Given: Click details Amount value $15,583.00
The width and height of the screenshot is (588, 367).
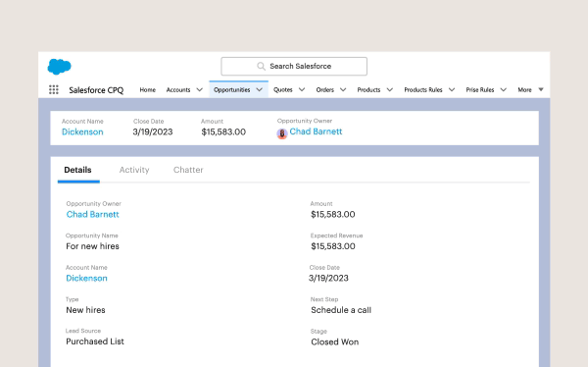Looking at the screenshot, I should 333,215.
